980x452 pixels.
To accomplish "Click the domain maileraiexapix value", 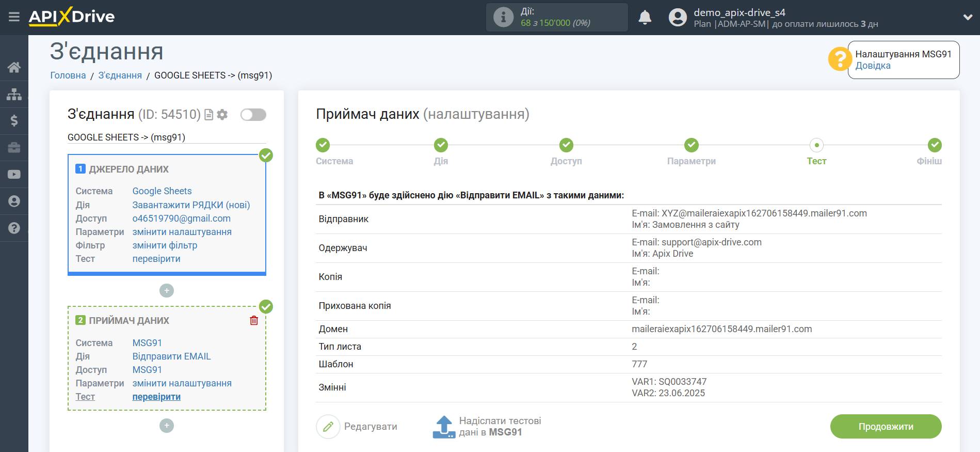I will pos(721,329).
